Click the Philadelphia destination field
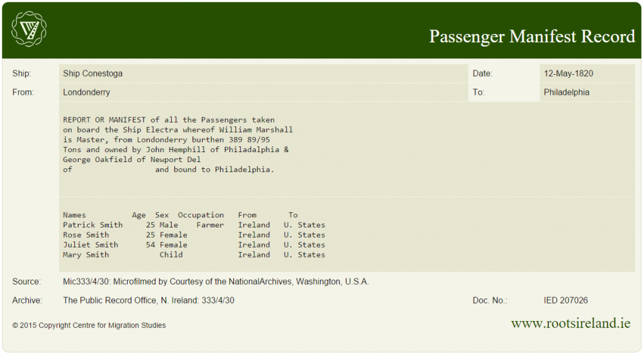The height and width of the screenshot is (355, 644). click(x=566, y=92)
